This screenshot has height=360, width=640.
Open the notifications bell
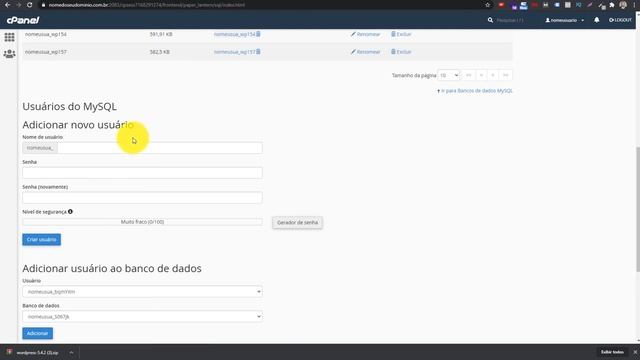pos(597,20)
